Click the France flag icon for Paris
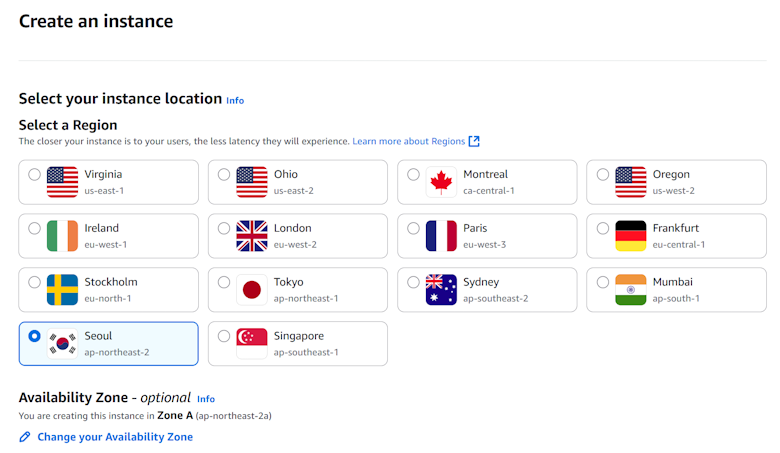 pos(441,235)
